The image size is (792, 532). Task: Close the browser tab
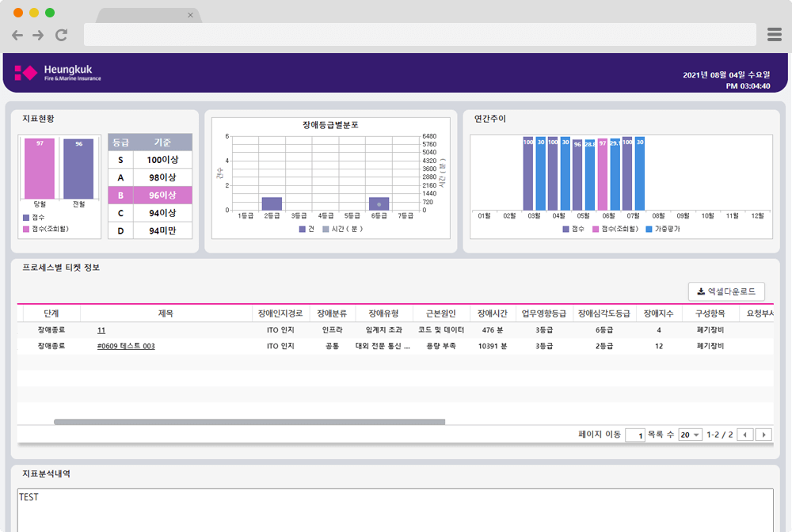point(190,15)
